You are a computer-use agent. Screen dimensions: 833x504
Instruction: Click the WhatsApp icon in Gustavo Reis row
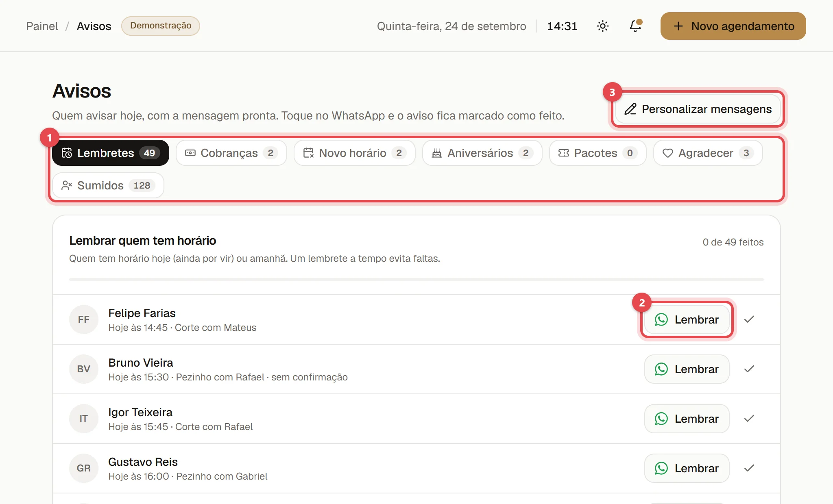click(661, 468)
